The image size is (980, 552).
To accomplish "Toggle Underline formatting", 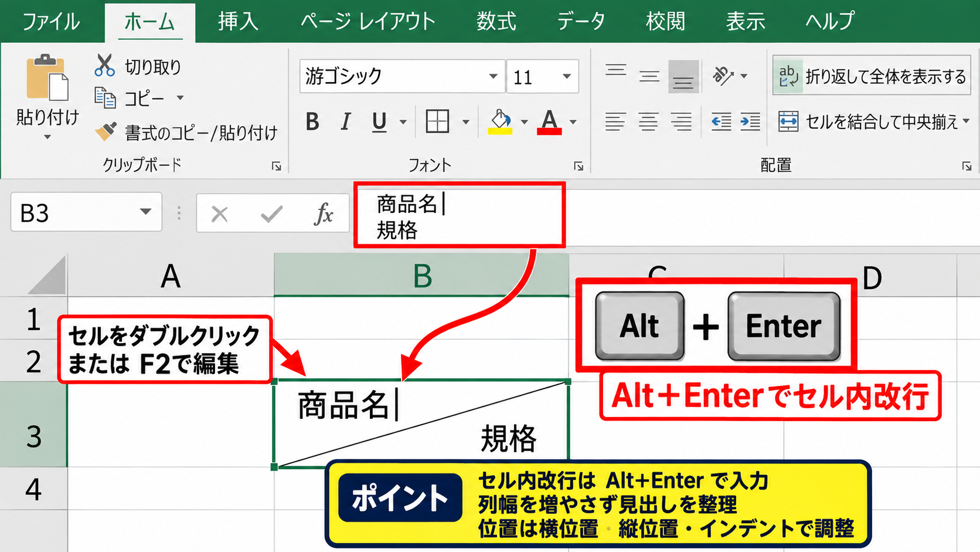I will tap(379, 122).
